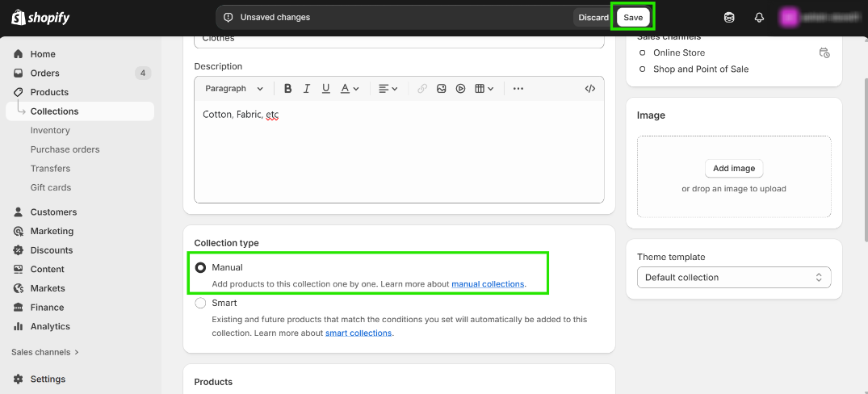Open Transfers under Products
Screen dimensions: 868x394
50,169
